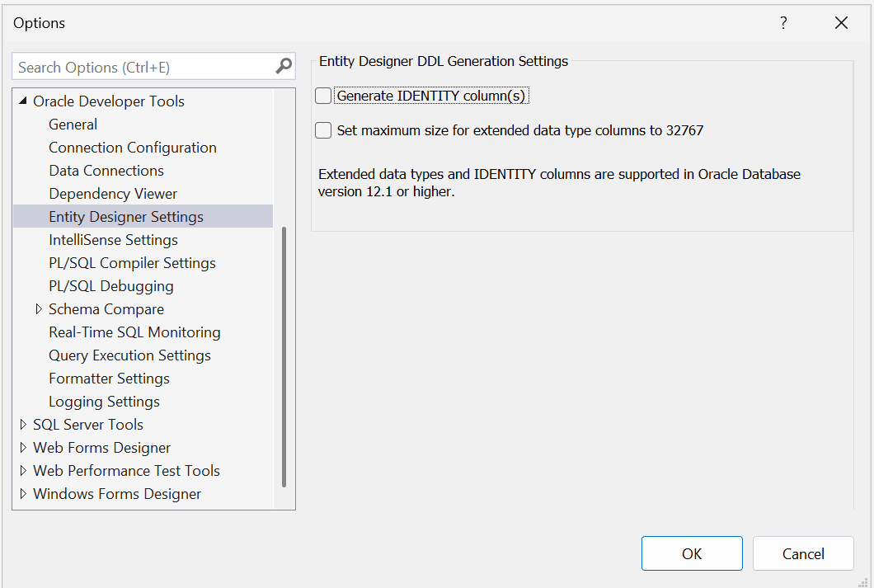Select Real-Time SQL Monitoring

click(x=134, y=332)
